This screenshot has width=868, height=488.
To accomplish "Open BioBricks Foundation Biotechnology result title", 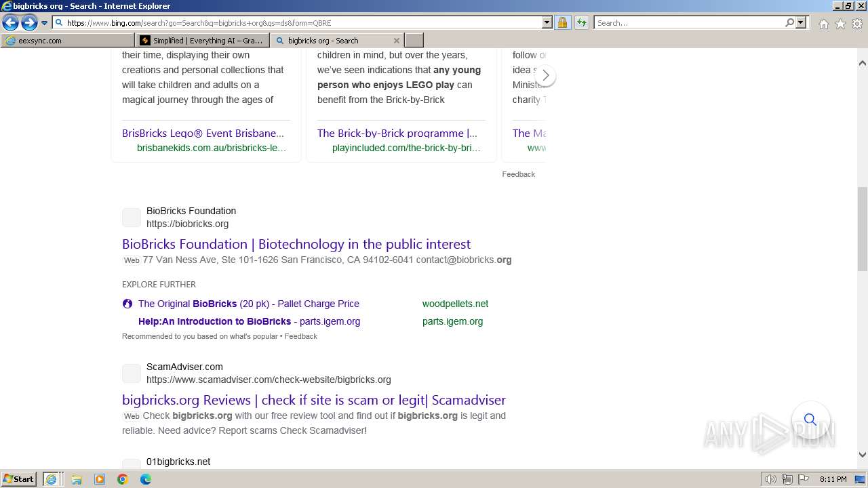I will tap(296, 244).
